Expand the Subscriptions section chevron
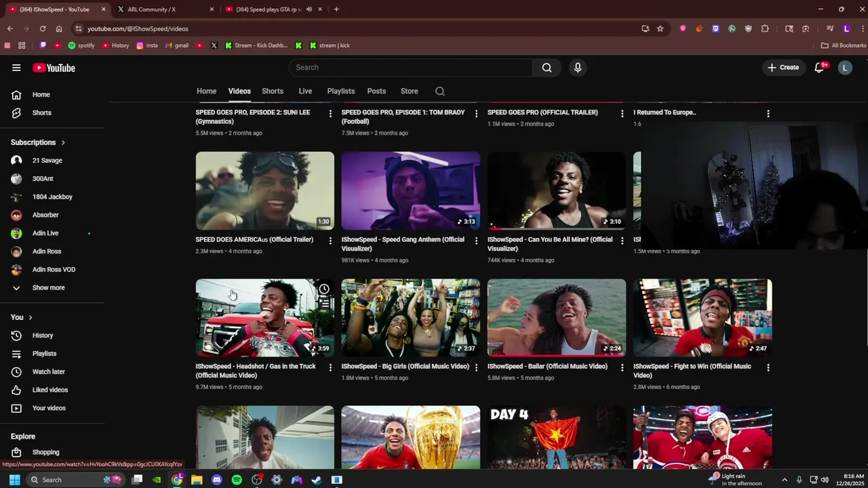 63,143
